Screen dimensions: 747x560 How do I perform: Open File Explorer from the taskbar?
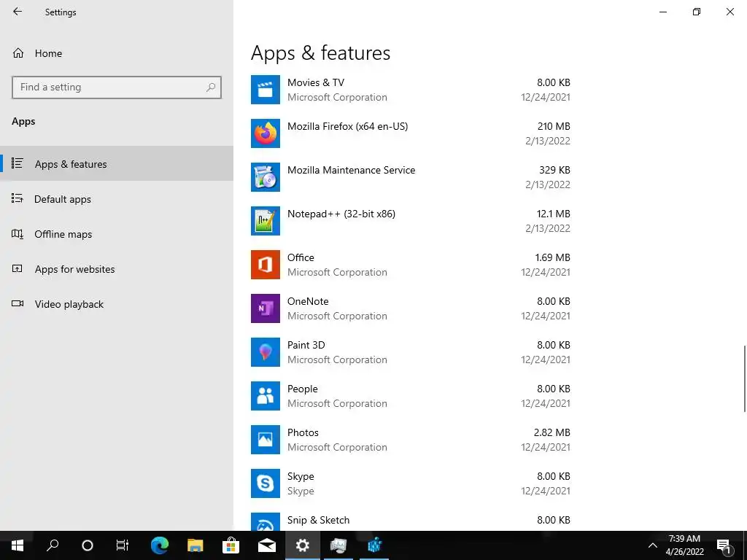coord(196,545)
